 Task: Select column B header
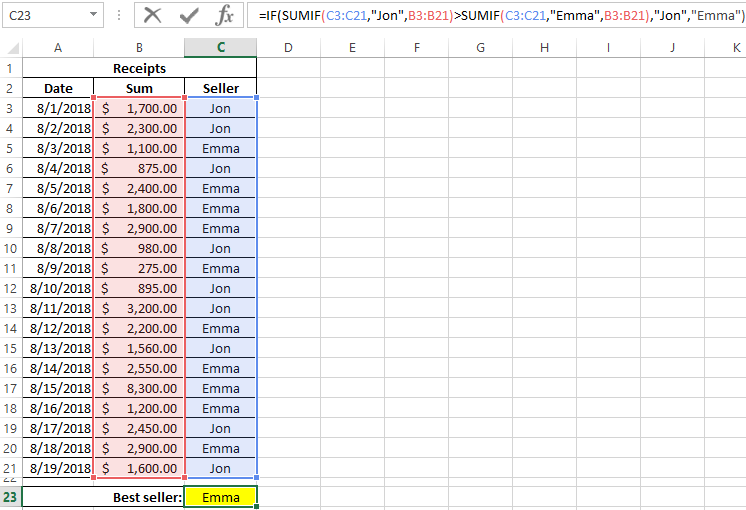[139, 47]
